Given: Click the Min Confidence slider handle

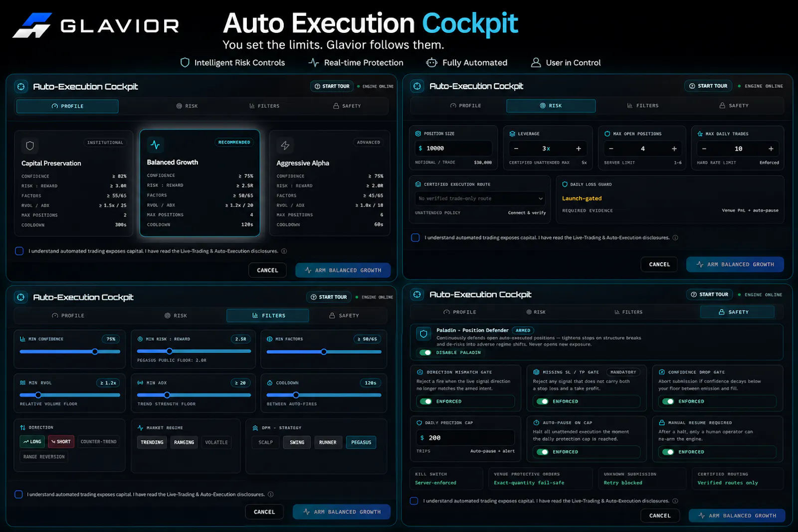Looking at the screenshot, I should [95, 352].
